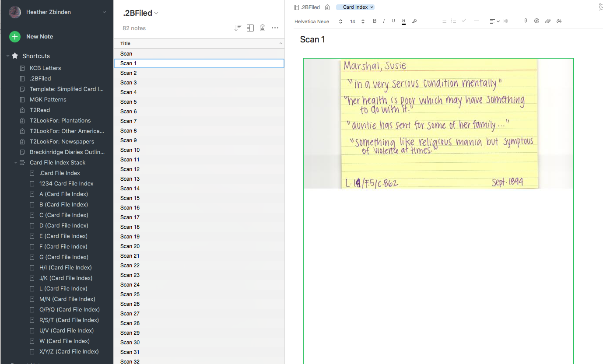Attach a file using the paperclip icon

[x=548, y=21]
